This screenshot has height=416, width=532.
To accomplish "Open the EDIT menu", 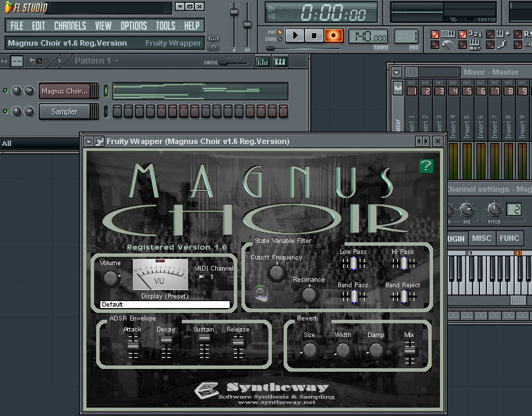I will click(x=38, y=26).
